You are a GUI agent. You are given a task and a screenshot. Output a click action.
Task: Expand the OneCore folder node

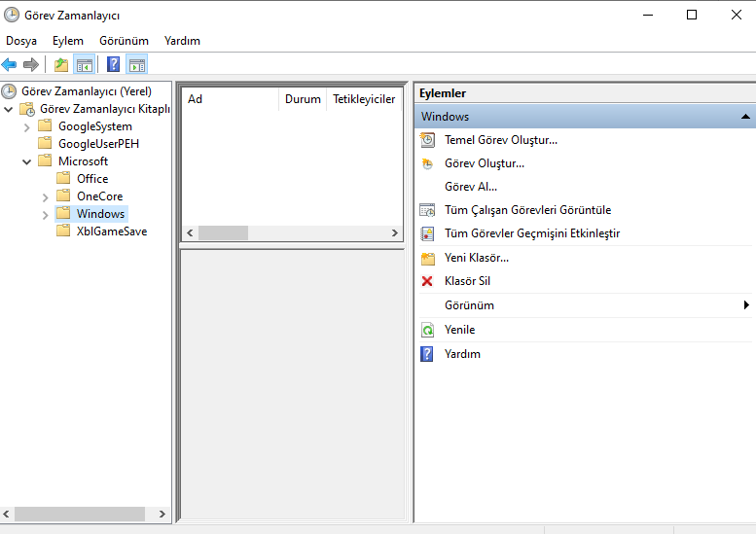(x=46, y=196)
